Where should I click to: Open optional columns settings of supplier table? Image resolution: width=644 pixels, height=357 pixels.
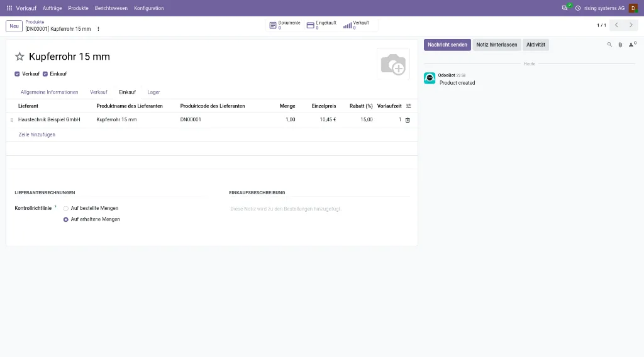(x=408, y=106)
